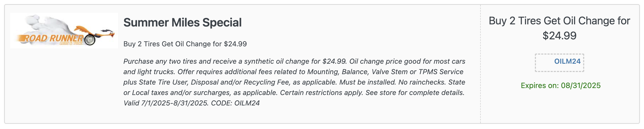Click the Valid 7/1/2025-8/31/2025 date text
Screen dimensions: 644x129
coord(166,103)
